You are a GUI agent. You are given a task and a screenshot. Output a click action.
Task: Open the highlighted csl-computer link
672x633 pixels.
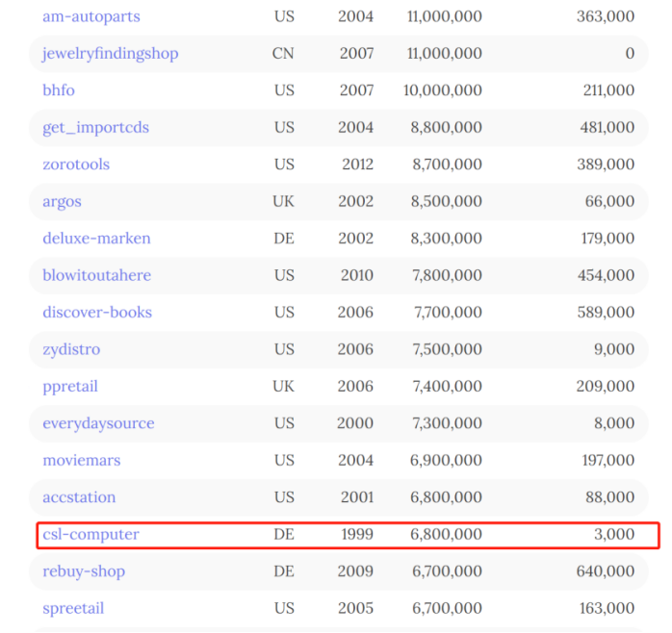tap(90, 534)
